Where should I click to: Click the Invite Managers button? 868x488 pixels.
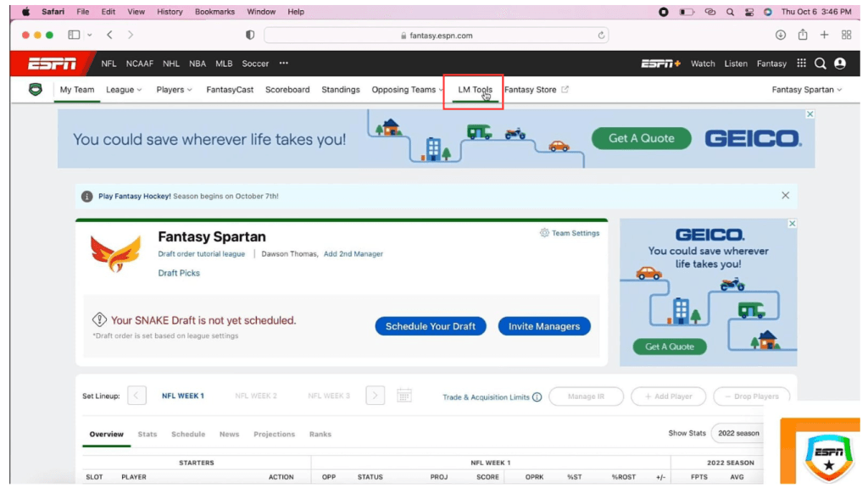(544, 326)
